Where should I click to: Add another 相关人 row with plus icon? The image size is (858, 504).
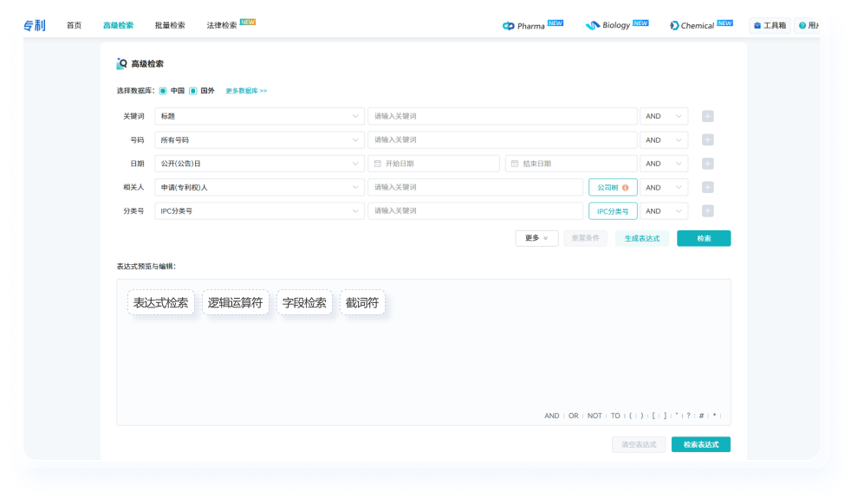(707, 188)
